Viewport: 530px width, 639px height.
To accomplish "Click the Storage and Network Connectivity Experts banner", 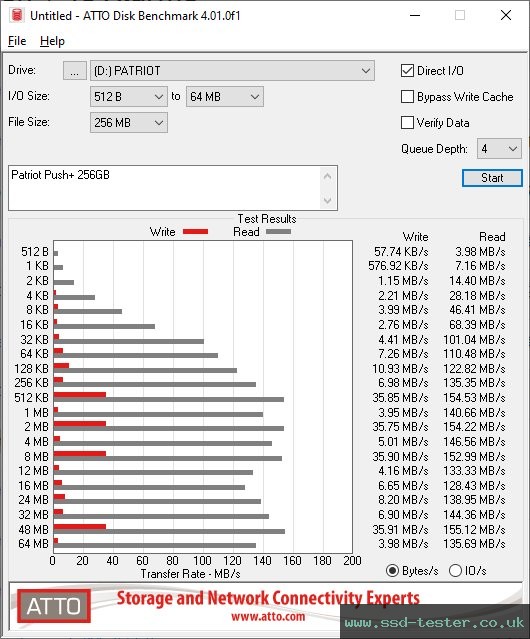I will (268, 598).
